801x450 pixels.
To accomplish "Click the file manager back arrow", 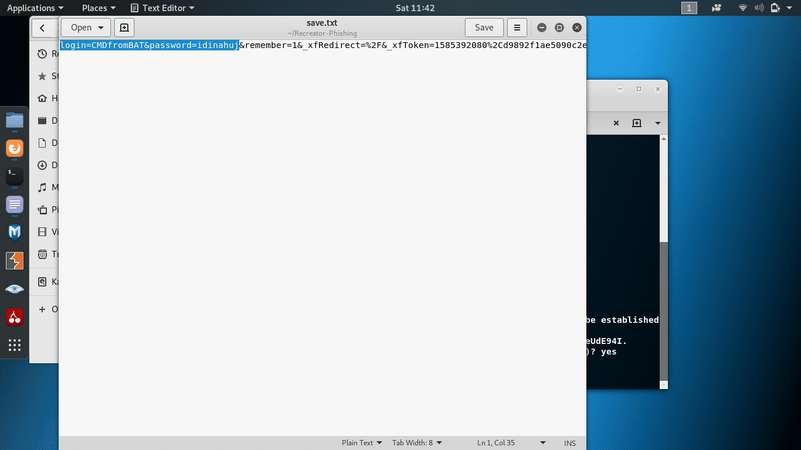I will (x=42, y=28).
